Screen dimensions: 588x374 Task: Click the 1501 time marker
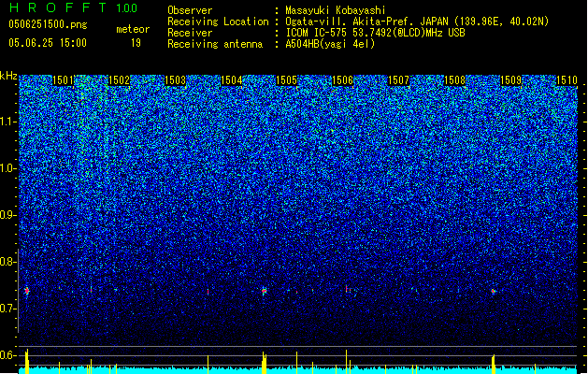point(63,80)
